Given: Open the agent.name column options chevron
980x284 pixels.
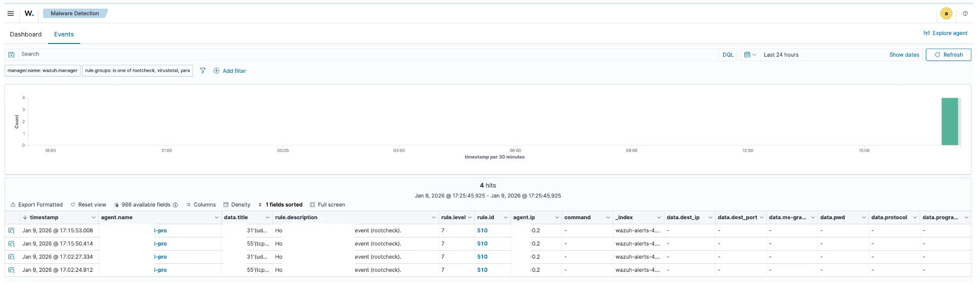Looking at the screenshot, I should (216, 218).
